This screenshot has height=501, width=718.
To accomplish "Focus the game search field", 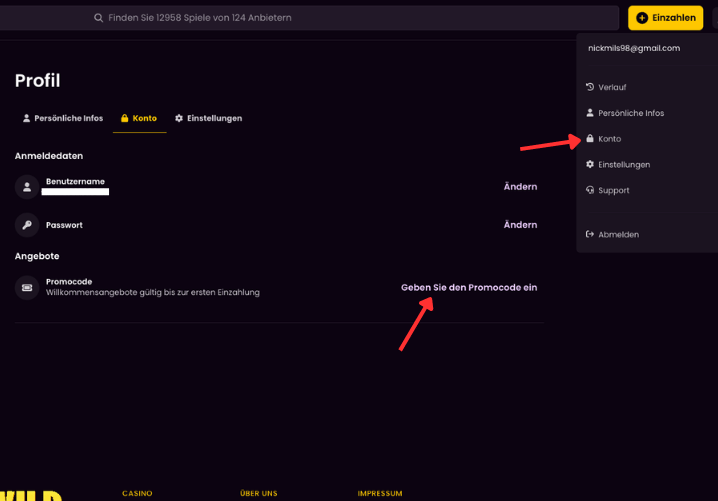I will (309, 18).
